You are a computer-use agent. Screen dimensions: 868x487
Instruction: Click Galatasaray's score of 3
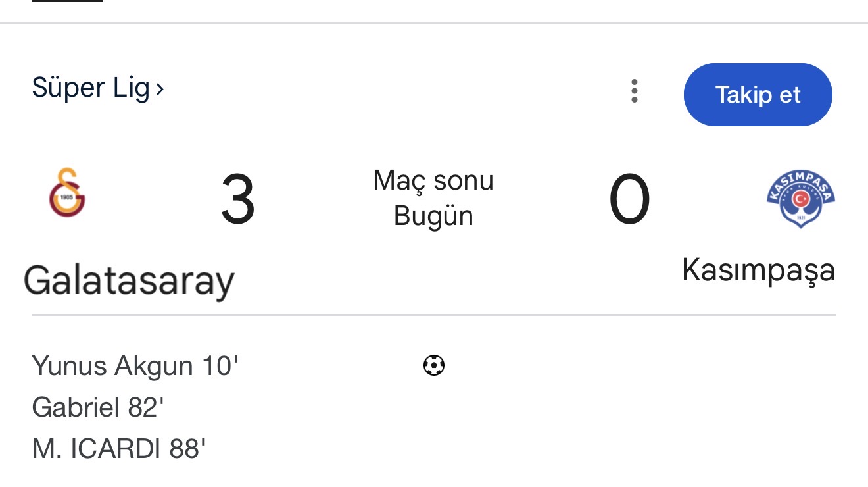click(x=237, y=199)
